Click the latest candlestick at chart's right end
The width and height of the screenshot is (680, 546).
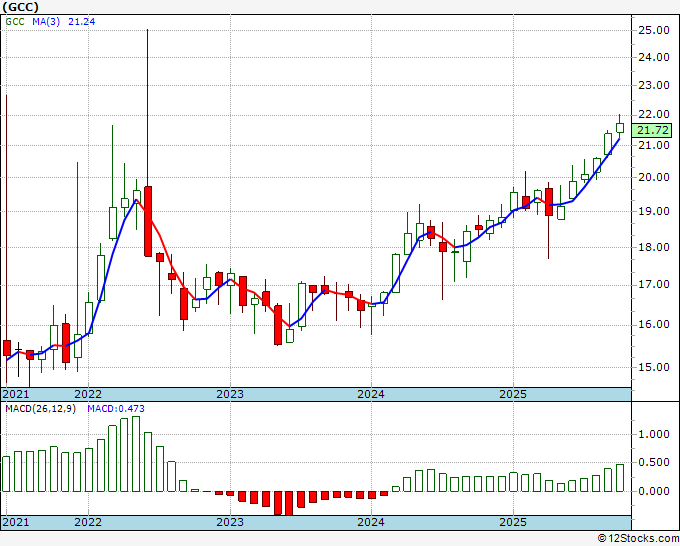click(x=620, y=127)
